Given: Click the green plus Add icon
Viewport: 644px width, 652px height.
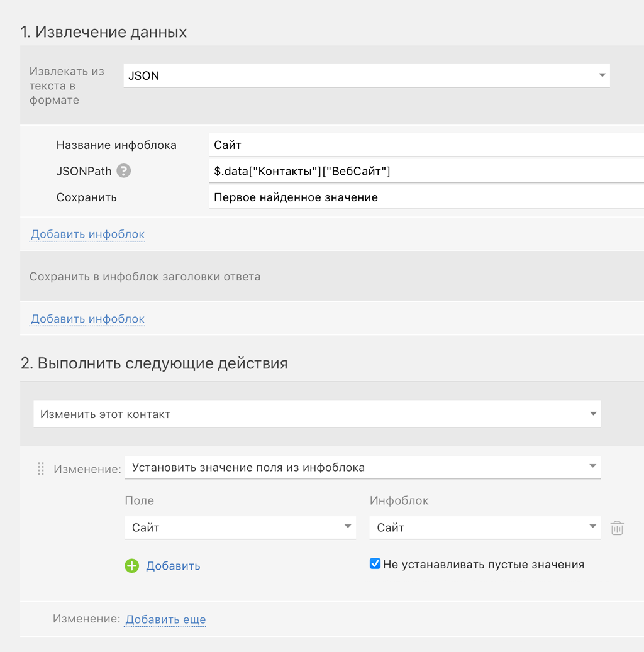Looking at the screenshot, I should click(x=131, y=566).
